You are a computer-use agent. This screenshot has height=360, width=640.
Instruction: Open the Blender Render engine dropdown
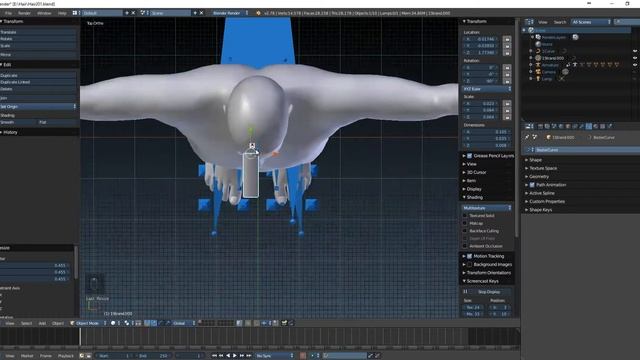pos(230,13)
